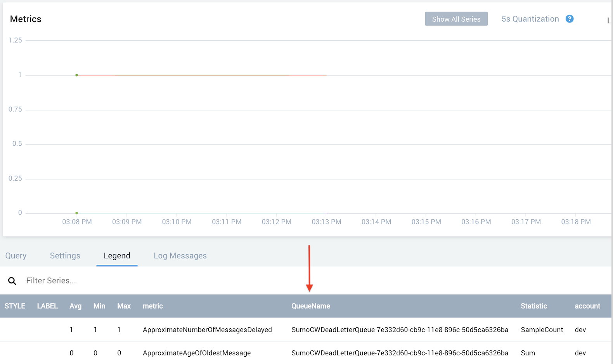This screenshot has width=613, height=364.
Task: Click the account column header
Action: 587,306
